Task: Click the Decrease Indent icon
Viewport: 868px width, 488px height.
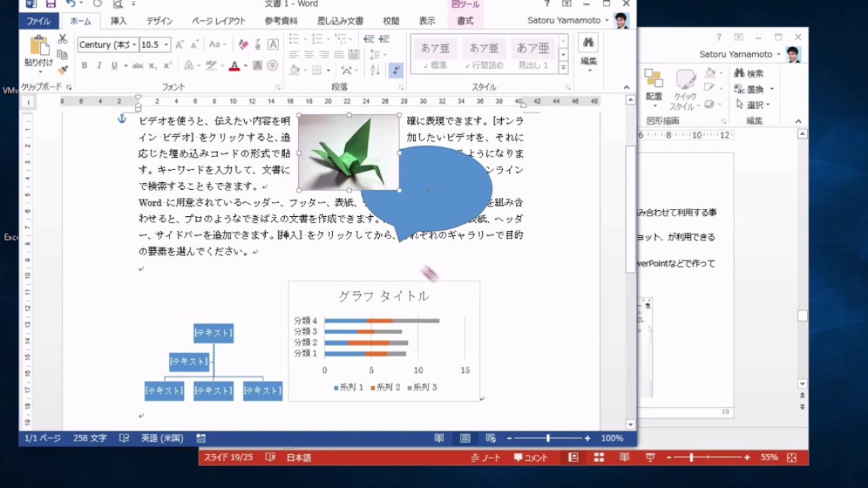Action: pyautogui.click(x=368, y=39)
